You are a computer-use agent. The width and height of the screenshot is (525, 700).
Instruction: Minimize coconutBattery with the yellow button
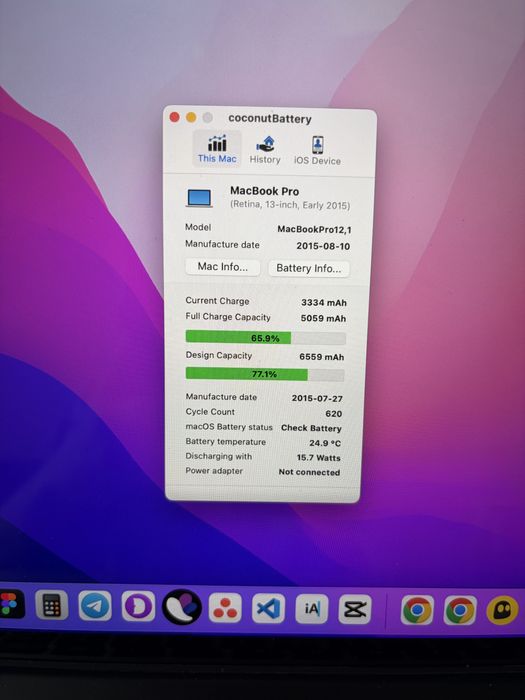tap(191, 117)
